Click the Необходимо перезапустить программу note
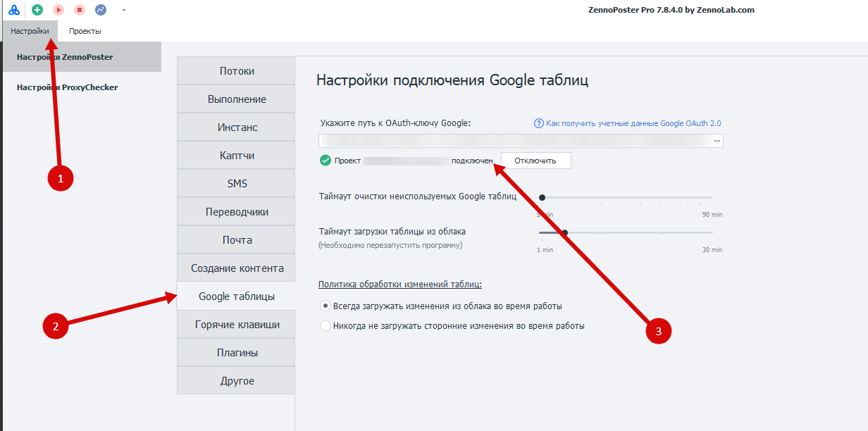 point(390,246)
